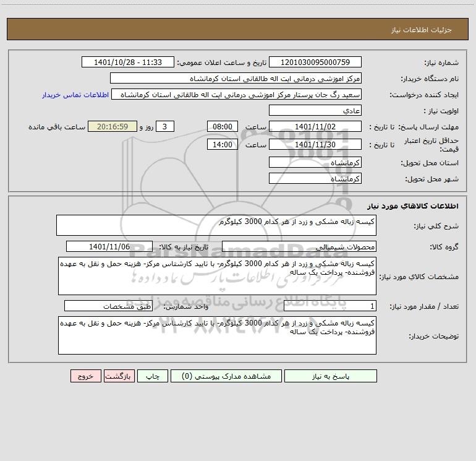The height and width of the screenshot is (461, 476).
Task: Click the مهلت ارسال پاسخ label
Action: [428, 127]
